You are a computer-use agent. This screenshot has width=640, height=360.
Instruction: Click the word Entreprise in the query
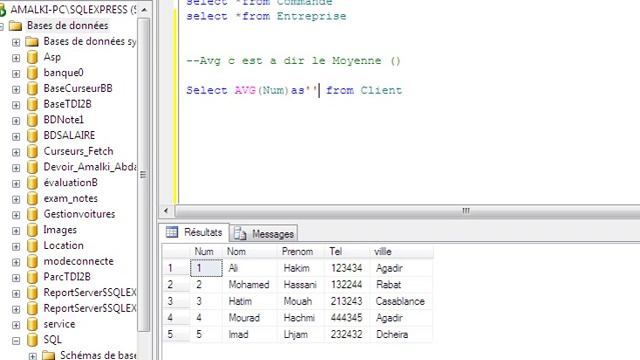click(x=311, y=16)
